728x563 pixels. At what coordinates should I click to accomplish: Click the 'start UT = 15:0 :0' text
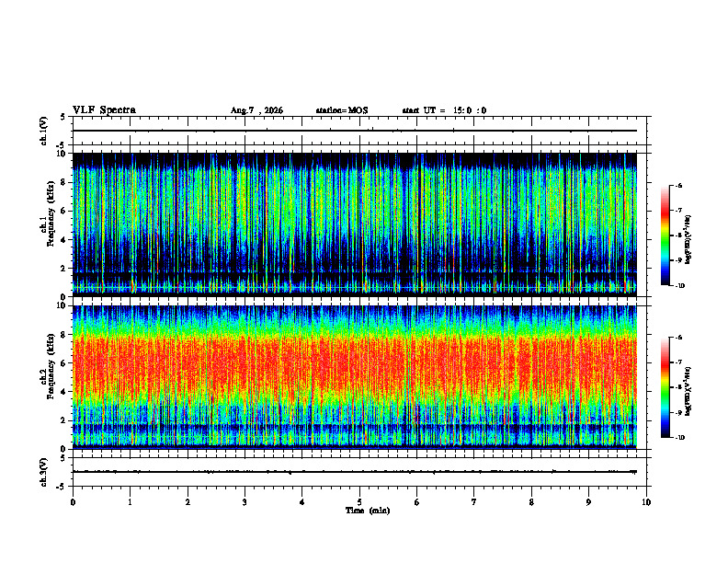click(444, 110)
